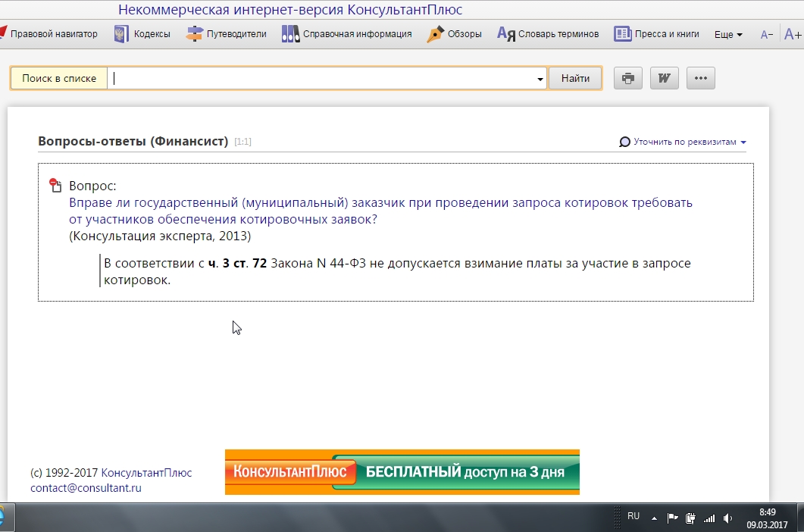This screenshot has width=804, height=532.
Task: Open Словарь терминов
Action: [x=548, y=34]
